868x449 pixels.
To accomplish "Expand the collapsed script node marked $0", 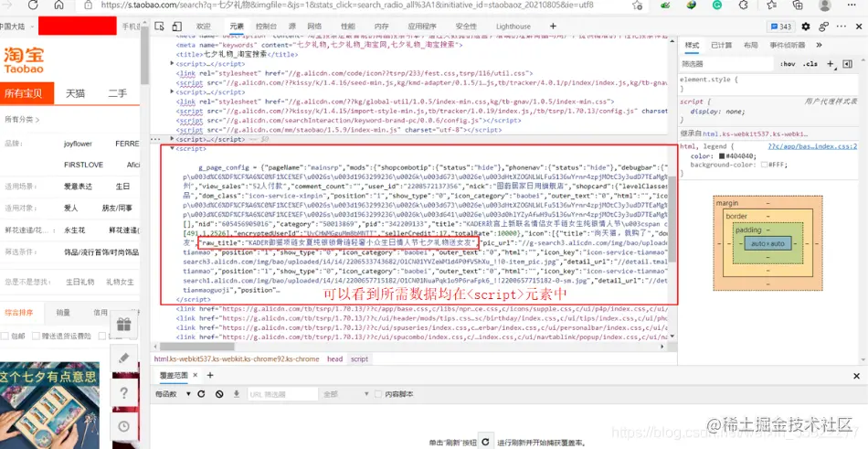I will [x=172, y=139].
